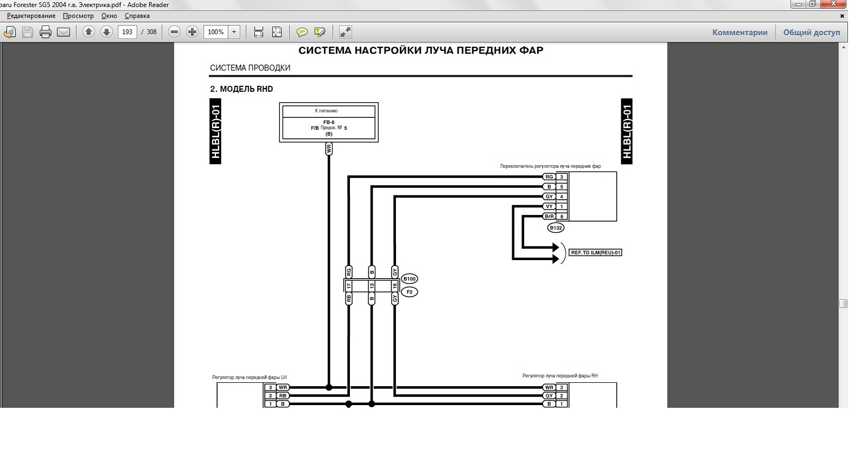Open the Комментарии panel

(x=740, y=33)
